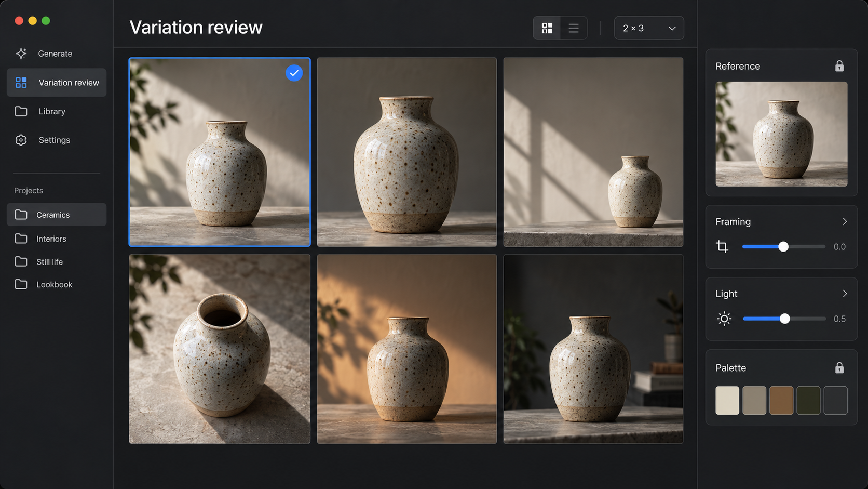The image size is (868, 489).
Task: Click the Ceramics project folder icon
Action: [x=21, y=215]
